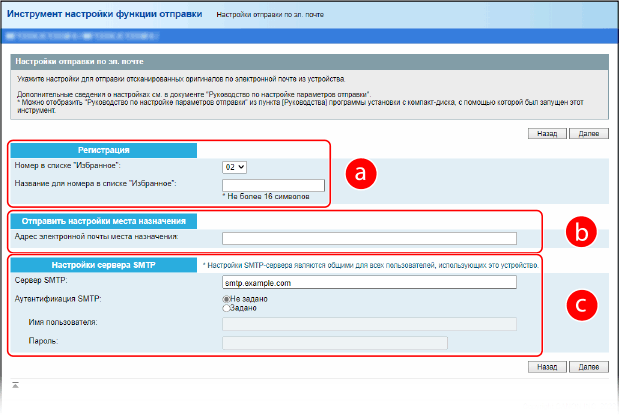Click the SMTP server field with smtp.example.com
Screen dimensions: 619x415
coord(369,283)
